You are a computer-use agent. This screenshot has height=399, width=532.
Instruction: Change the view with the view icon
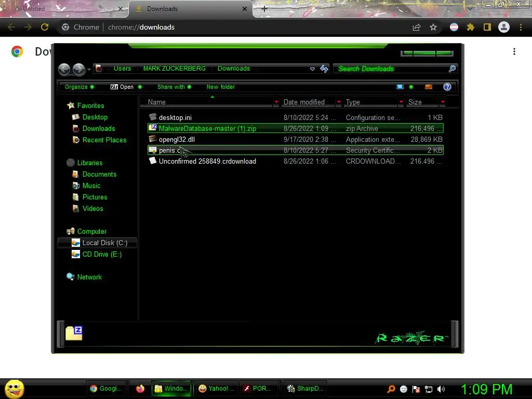[x=400, y=87]
